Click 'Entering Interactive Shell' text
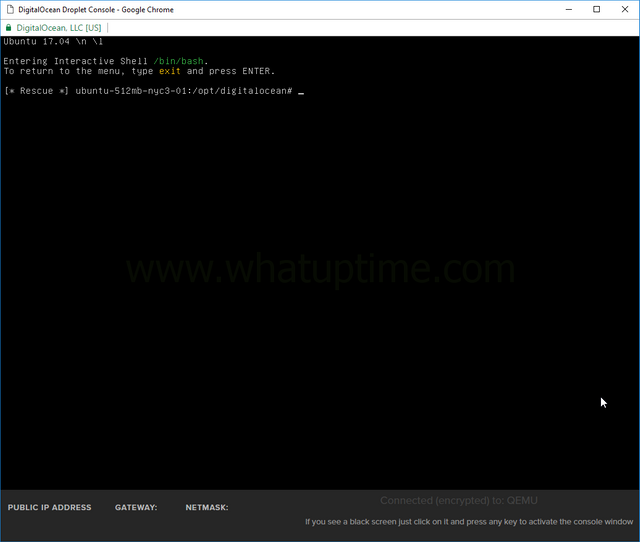This screenshot has height=542, width=640. click(x=76, y=61)
